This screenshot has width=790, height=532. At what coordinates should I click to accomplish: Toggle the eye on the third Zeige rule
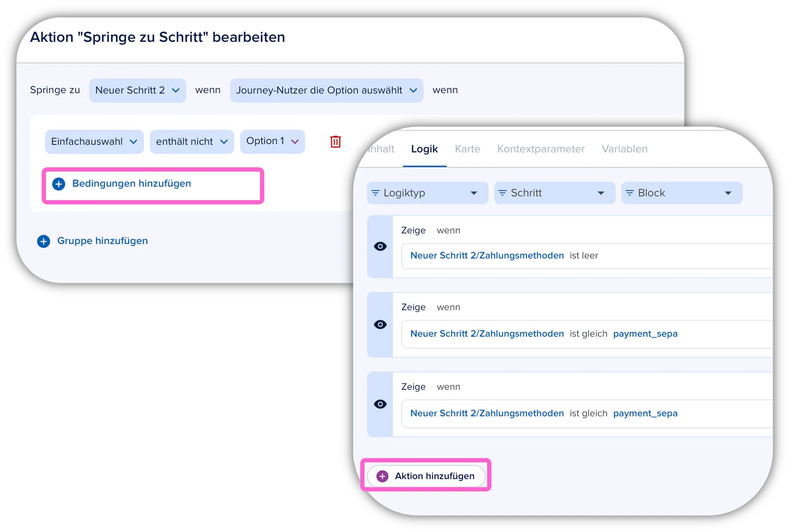pyautogui.click(x=380, y=404)
